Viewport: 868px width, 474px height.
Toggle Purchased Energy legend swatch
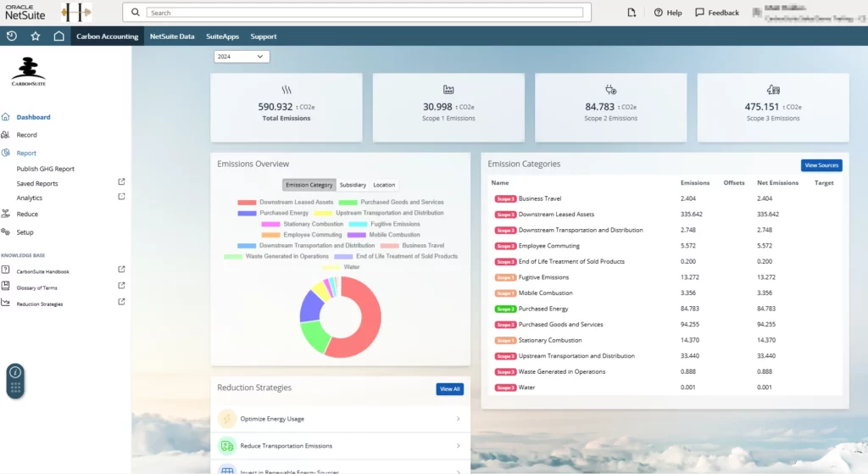pos(247,213)
